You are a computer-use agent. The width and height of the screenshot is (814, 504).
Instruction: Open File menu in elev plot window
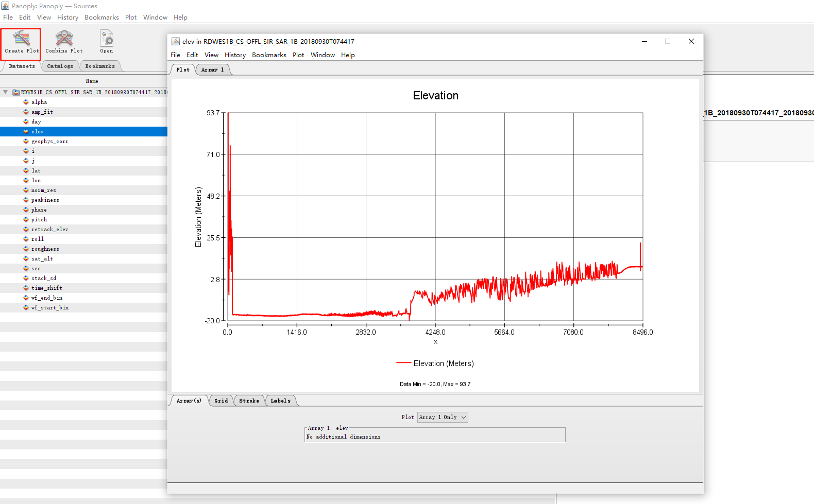pos(175,55)
